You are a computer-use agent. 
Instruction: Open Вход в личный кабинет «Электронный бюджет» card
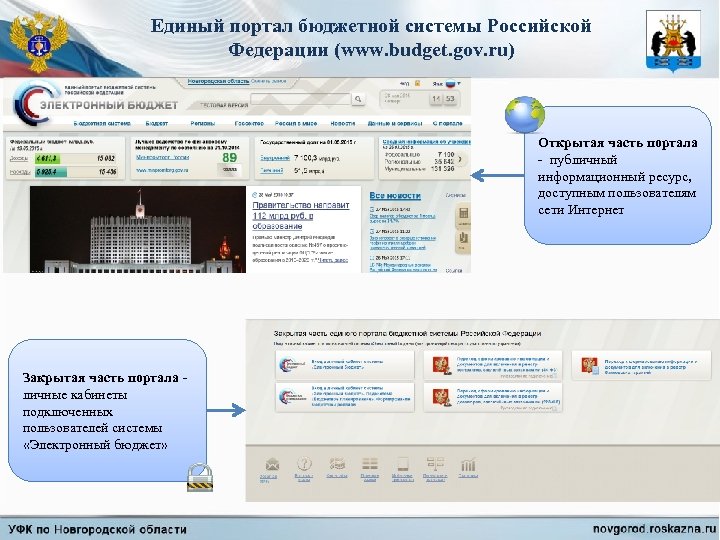click(x=344, y=365)
